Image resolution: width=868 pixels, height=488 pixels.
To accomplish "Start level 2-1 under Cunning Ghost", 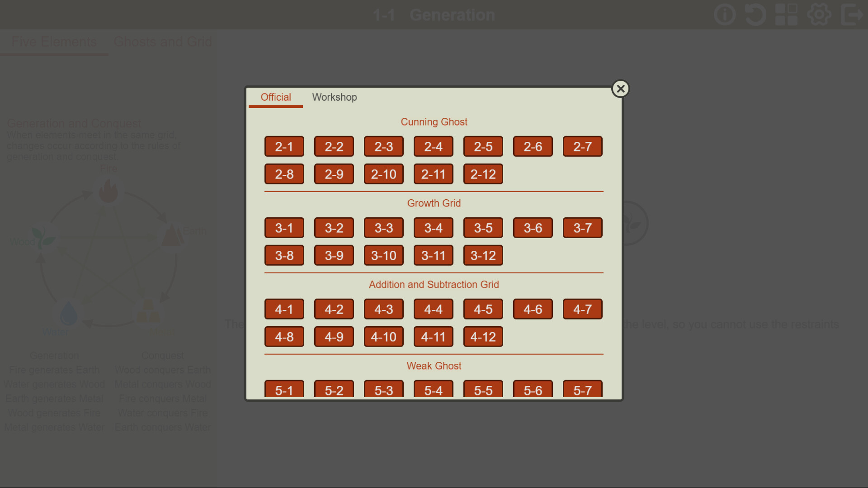I will [x=284, y=146].
